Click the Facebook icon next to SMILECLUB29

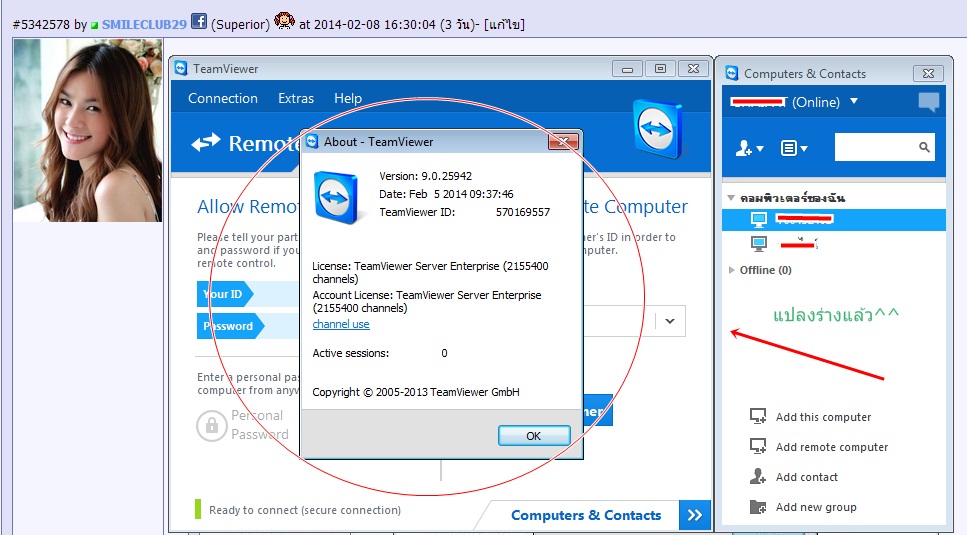click(x=199, y=21)
